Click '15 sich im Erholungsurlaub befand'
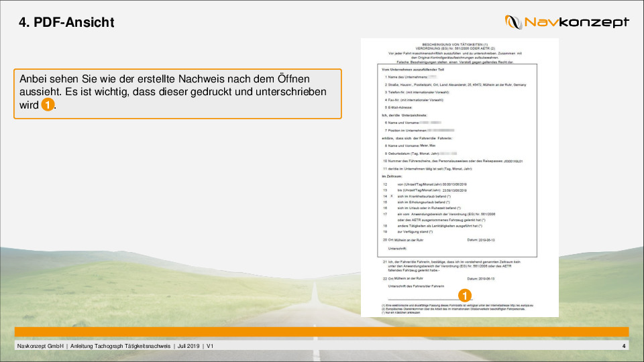Image resolution: width=644 pixels, height=362 pixels. 417,202
